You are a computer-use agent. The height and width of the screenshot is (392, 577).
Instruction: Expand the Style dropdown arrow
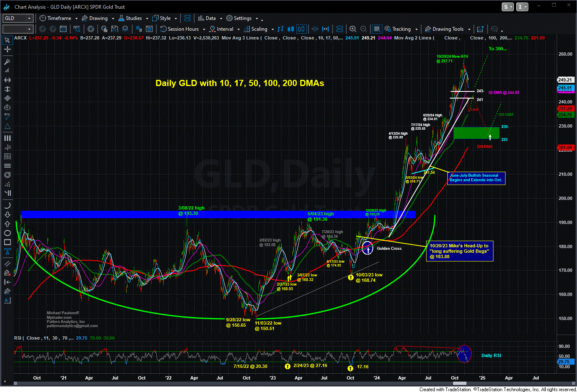coord(176,19)
